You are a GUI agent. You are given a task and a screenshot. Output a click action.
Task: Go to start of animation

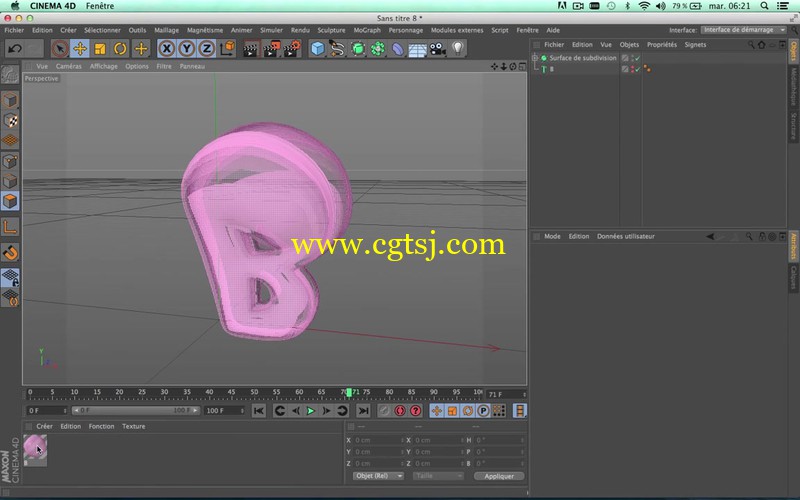click(259, 411)
